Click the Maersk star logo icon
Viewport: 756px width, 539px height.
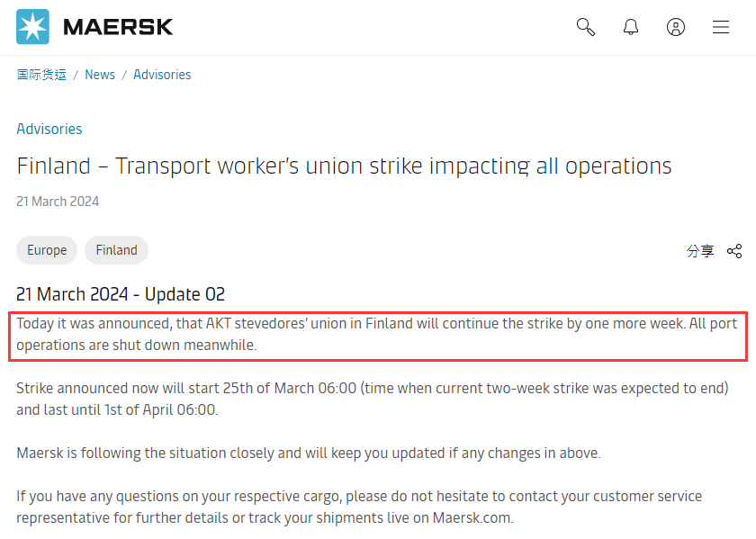[x=32, y=26]
